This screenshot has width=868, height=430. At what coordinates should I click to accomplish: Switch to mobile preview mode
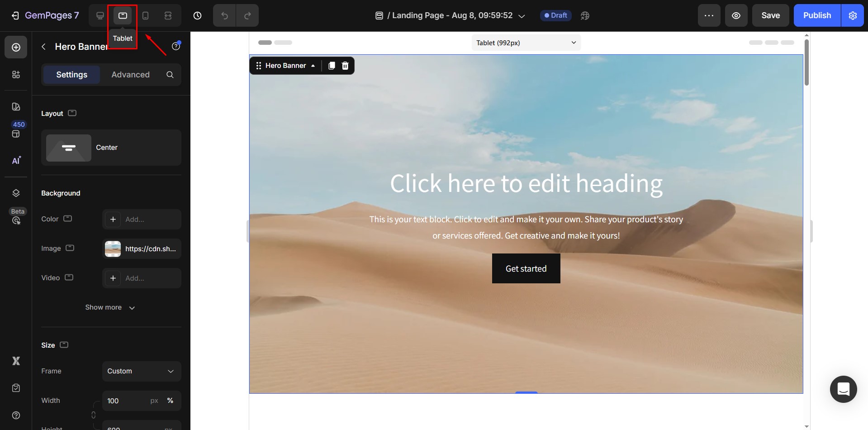145,15
